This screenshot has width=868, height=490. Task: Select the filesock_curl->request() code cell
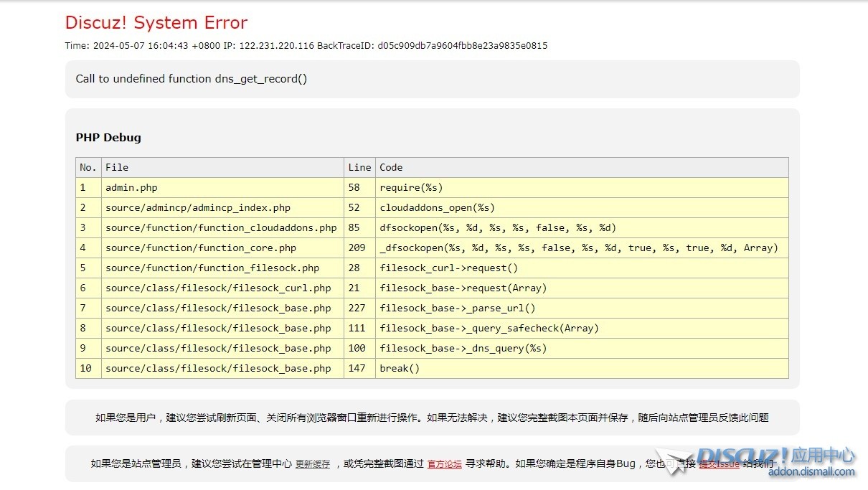click(449, 268)
